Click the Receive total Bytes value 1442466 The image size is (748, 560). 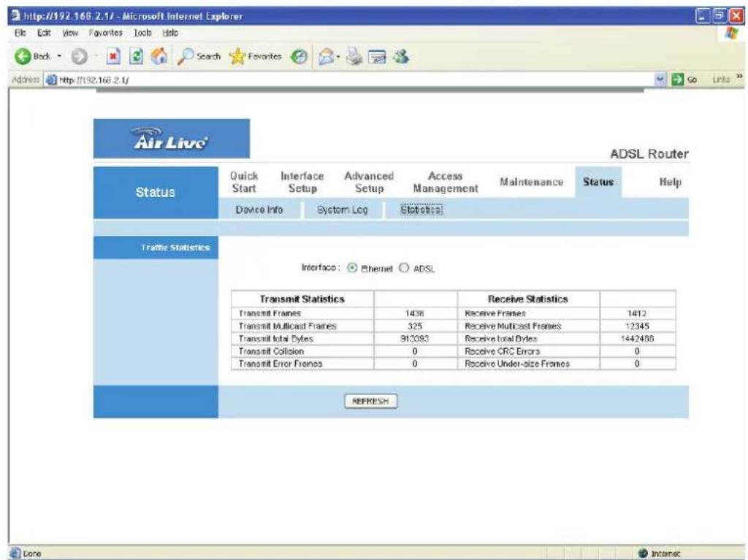637,338
